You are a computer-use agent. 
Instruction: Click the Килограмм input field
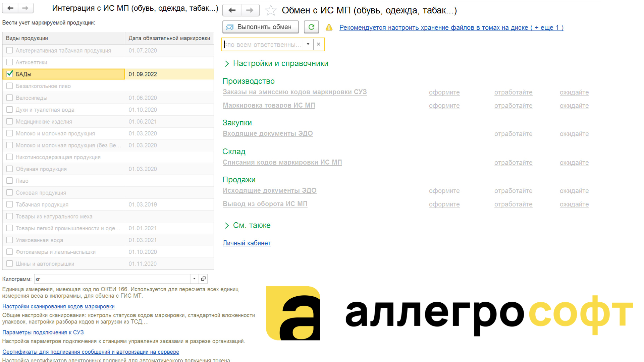click(x=112, y=279)
